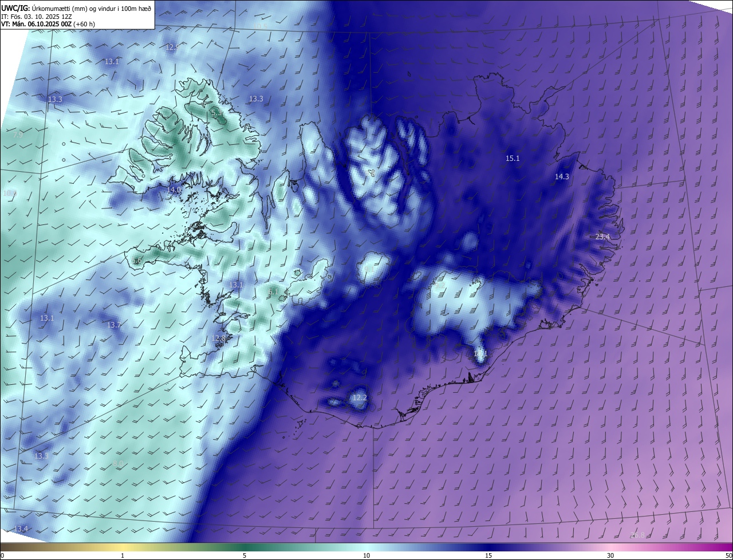Click the 14.0 value label over Breiðafjörður
733x560 pixels.
point(174,190)
